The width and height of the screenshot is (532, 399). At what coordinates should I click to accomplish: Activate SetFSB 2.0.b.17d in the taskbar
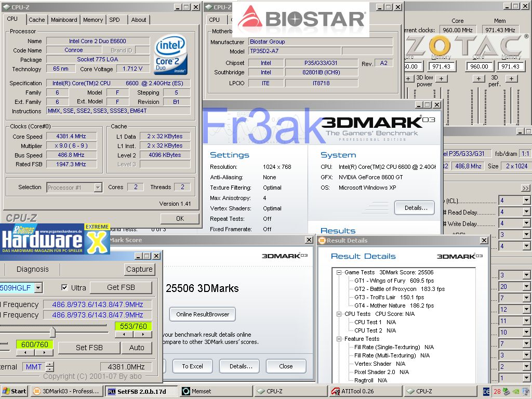click(x=141, y=391)
